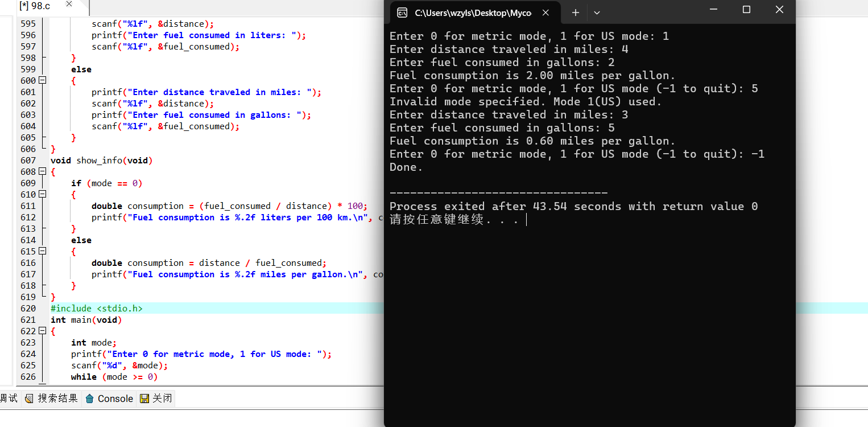Click 'Done.' in the terminal output
This screenshot has height=427, width=868.
click(407, 167)
